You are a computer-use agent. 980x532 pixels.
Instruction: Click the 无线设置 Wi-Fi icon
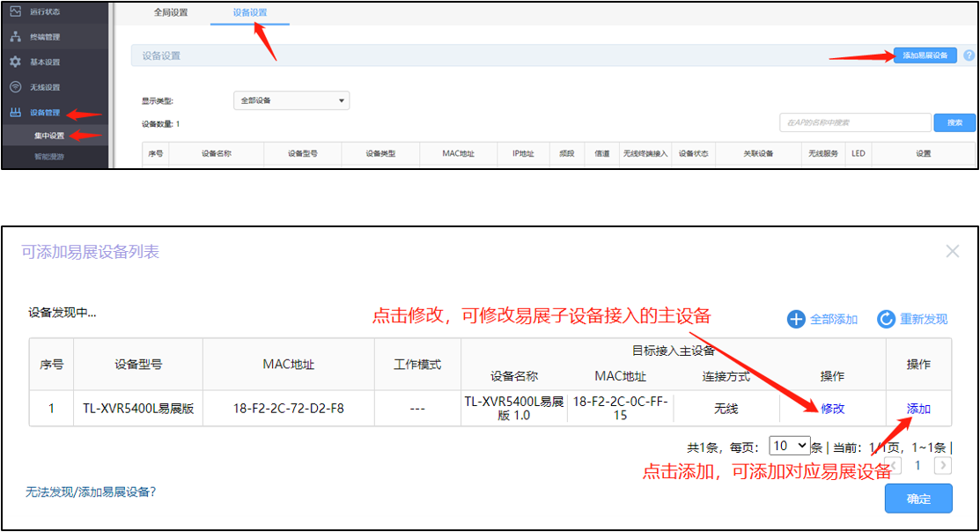tap(15, 87)
